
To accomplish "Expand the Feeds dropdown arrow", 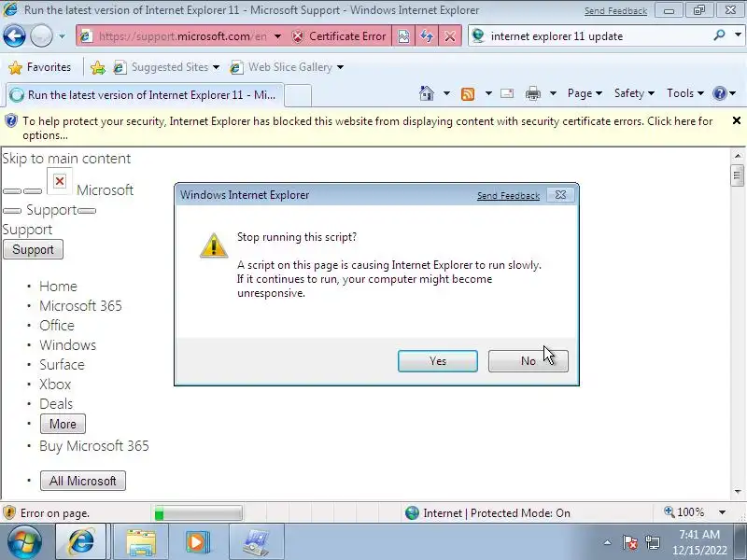I will click(488, 93).
